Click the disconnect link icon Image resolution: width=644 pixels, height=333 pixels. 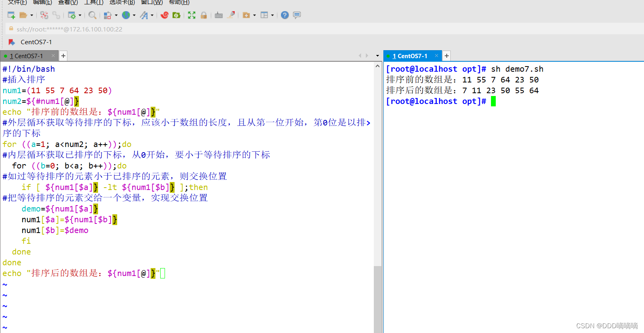[56, 15]
